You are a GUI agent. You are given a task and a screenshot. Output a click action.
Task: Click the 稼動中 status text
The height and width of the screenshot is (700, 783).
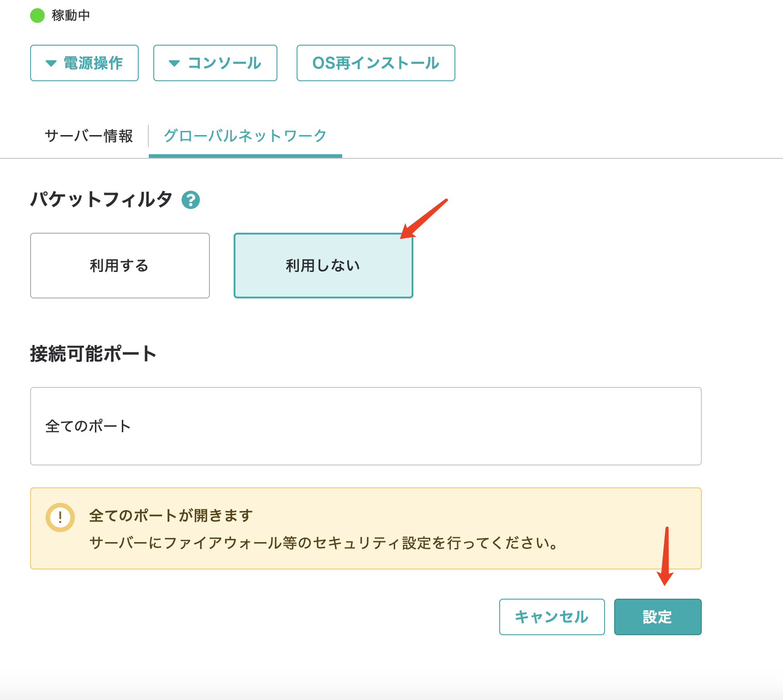point(71,16)
